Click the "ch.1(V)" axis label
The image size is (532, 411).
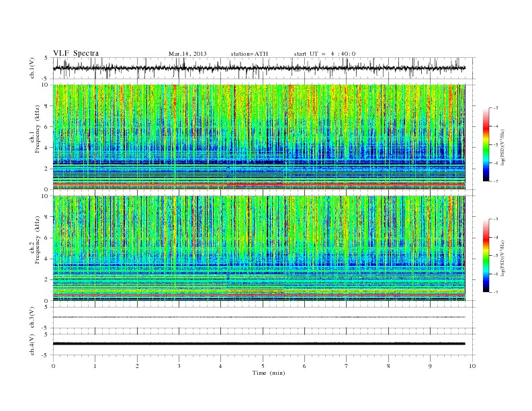[32, 68]
